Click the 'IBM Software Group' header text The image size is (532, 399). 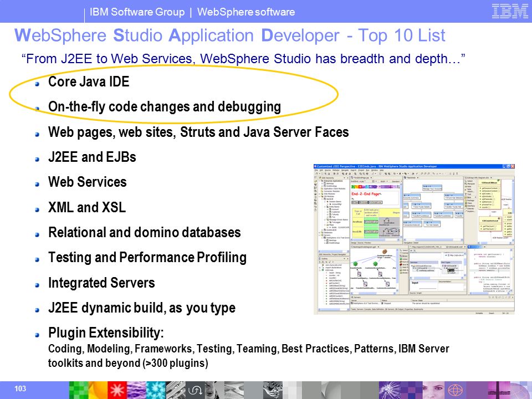[137, 12]
